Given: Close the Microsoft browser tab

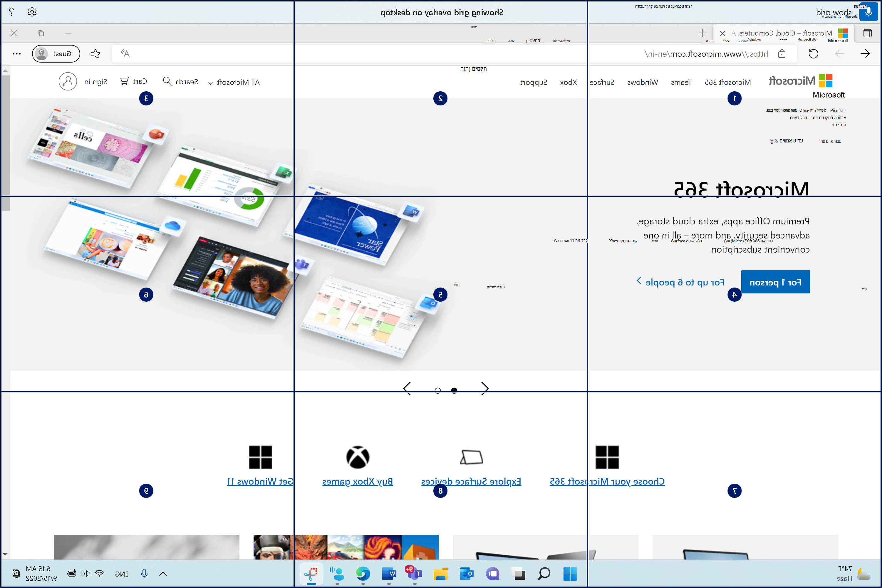Looking at the screenshot, I should pos(722,33).
